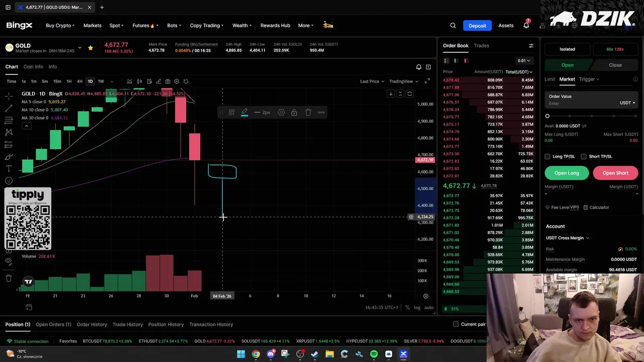Open the Trigger order type dropdown
This screenshot has height=362, width=644.
(589, 79)
